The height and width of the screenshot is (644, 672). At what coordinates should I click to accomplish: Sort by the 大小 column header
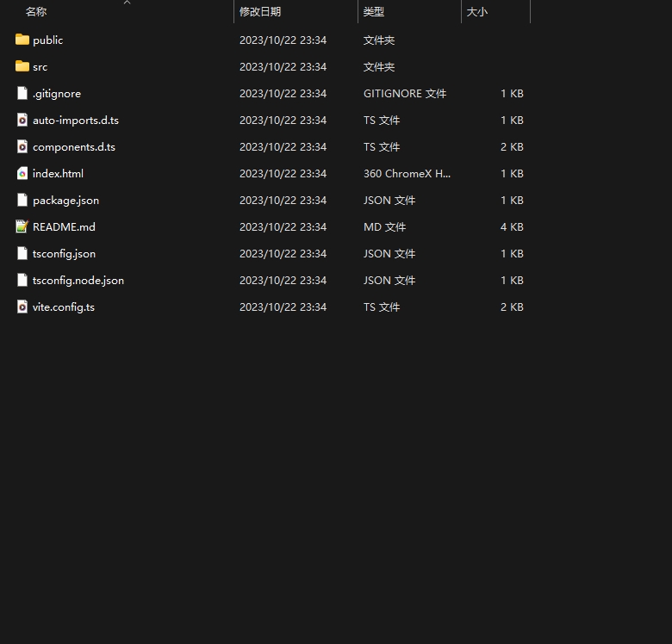pyautogui.click(x=477, y=12)
